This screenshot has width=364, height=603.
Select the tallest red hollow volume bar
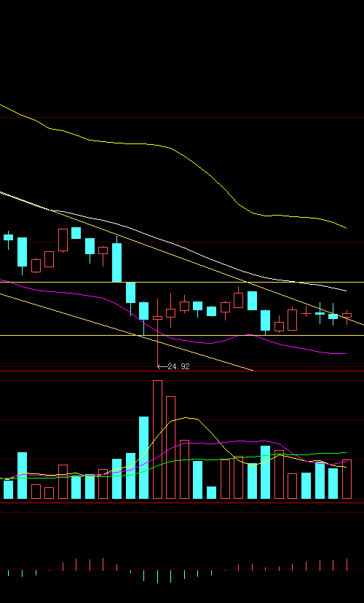coord(157,440)
